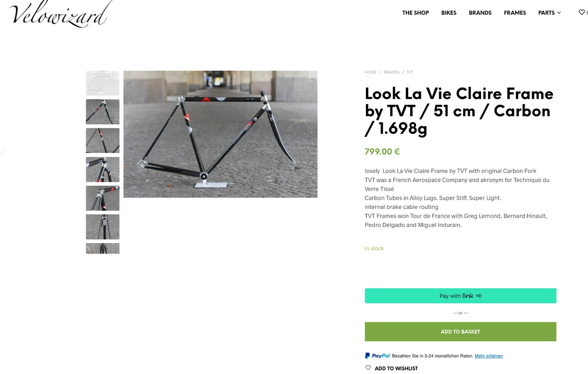Image resolution: width=588 pixels, height=374 pixels.
Task: Expand the Parts menu chevron
Action: 559,13
